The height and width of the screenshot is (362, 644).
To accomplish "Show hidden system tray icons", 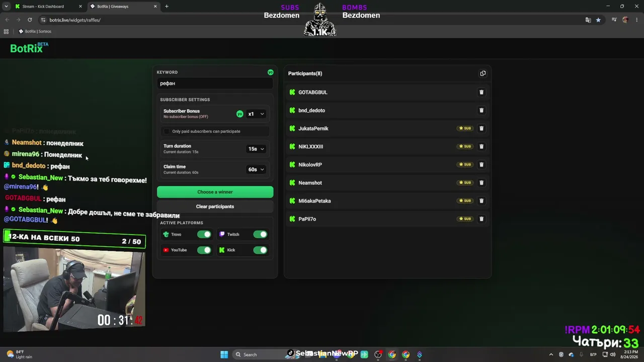I will pyautogui.click(x=551, y=354).
